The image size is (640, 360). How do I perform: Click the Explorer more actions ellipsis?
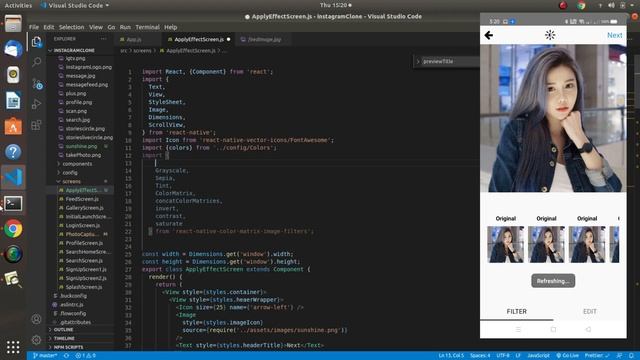pos(103,39)
